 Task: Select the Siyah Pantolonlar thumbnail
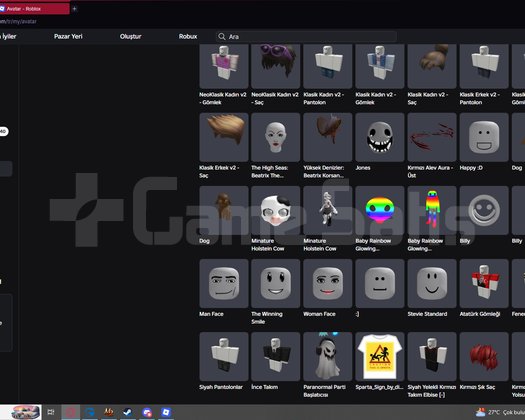tap(224, 356)
